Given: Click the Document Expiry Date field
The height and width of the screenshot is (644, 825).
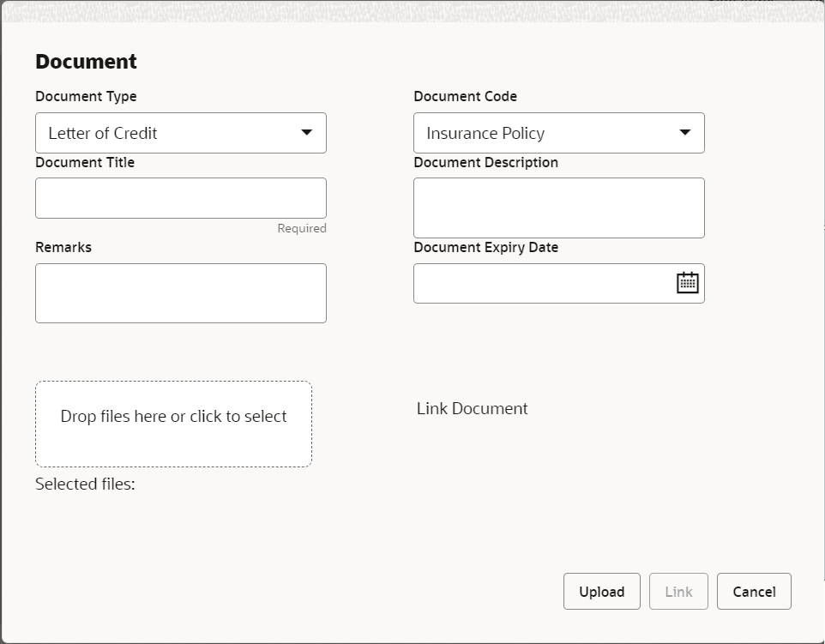Looking at the screenshot, I should (x=549, y=282).
